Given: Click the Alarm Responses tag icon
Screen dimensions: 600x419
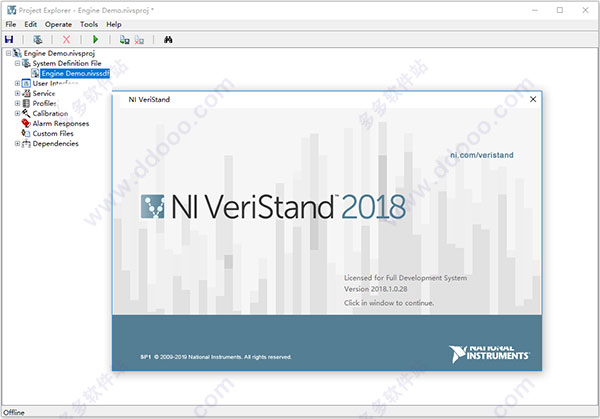Looking at the screenshot, I should click(x=26, y=123).
